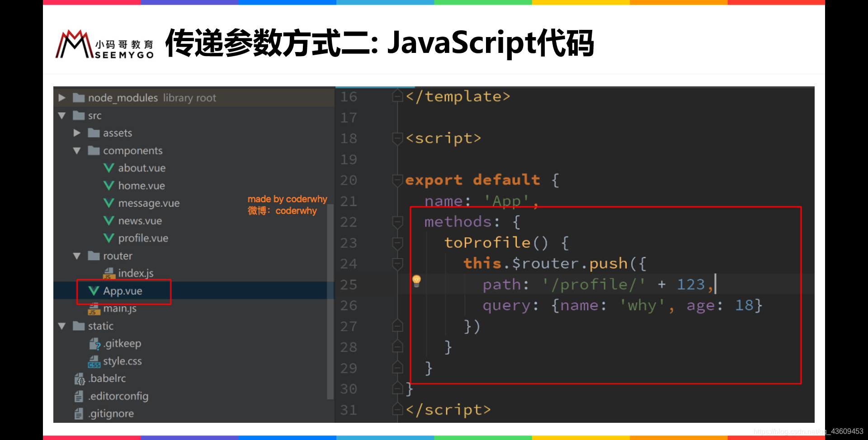The width and height of the screenshot is (868, 440).
Task: Select App.vue in the project tree
Action: (123, 291)
